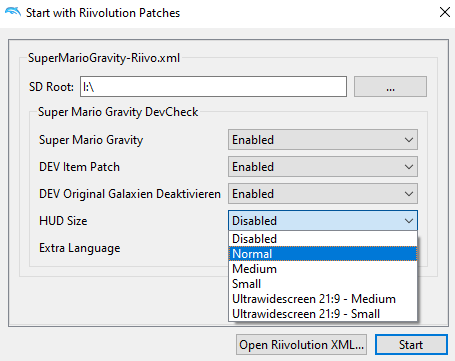Viewport: 455px width, 361px height.
Task: Click the SD Root: label
Action: 51,87
